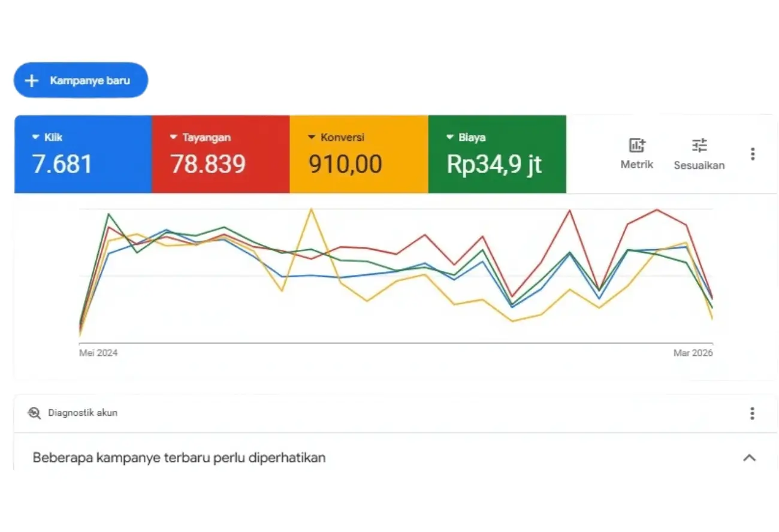This screenshot has height=532, width=779.
Task: Click the Diagnostik akun magnifier icon
Action: (x=35, y=413)
